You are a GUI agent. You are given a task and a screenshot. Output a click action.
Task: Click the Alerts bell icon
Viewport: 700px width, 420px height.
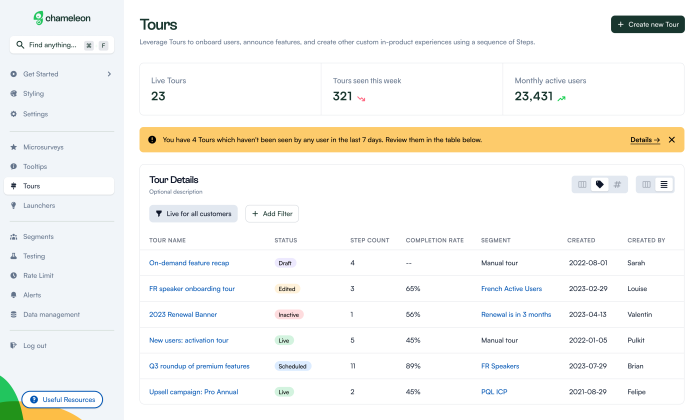[13, 295]
